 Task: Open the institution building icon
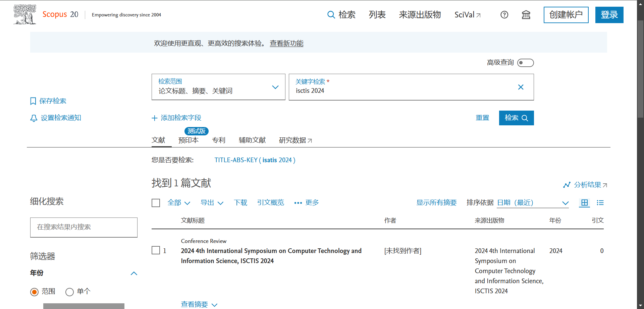point(526,15)
